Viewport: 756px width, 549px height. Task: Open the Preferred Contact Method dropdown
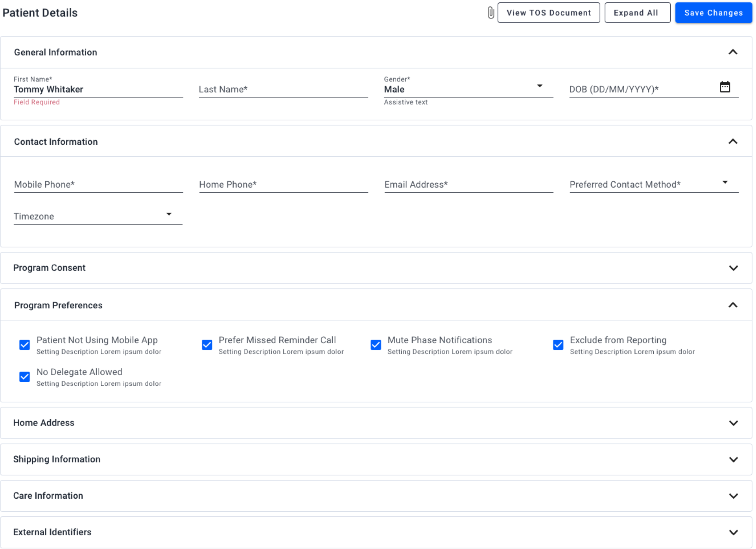(725, 182)
